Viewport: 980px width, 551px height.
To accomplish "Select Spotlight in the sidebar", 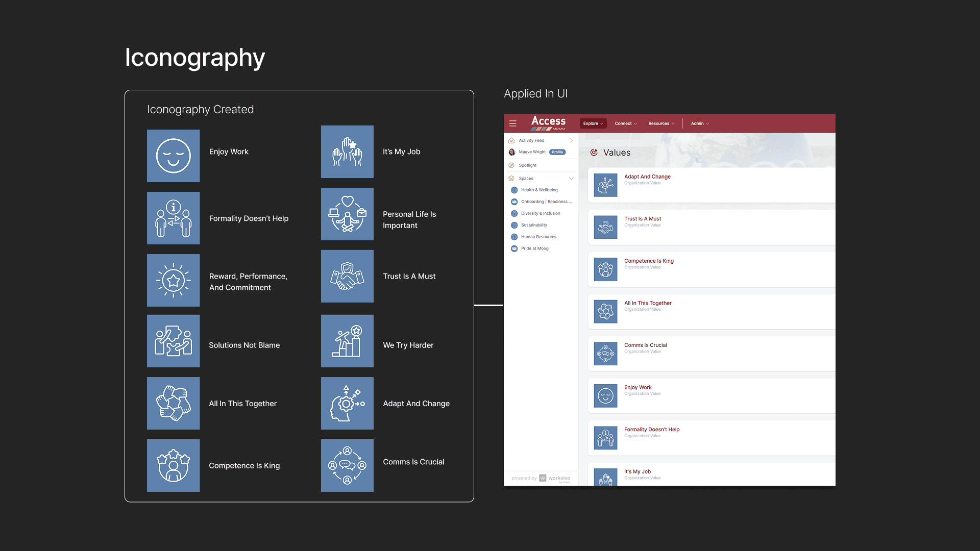I will point(528,165).
